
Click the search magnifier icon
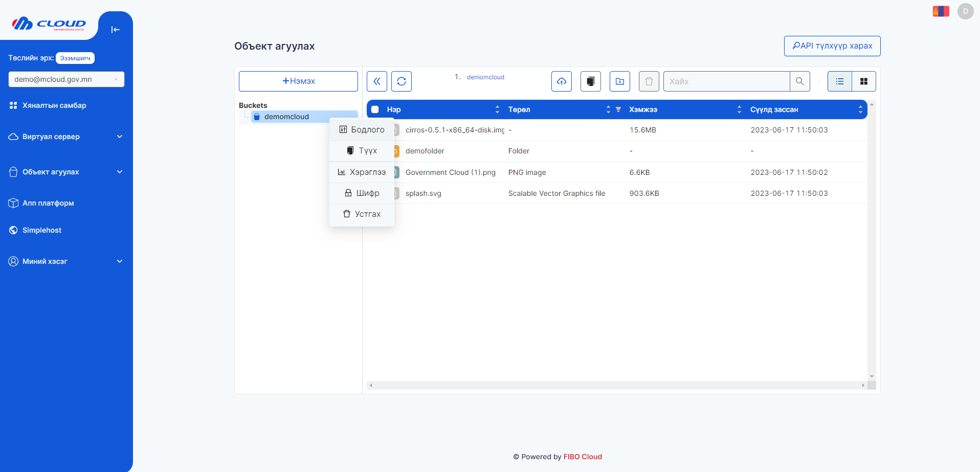[x=799, y=81]
